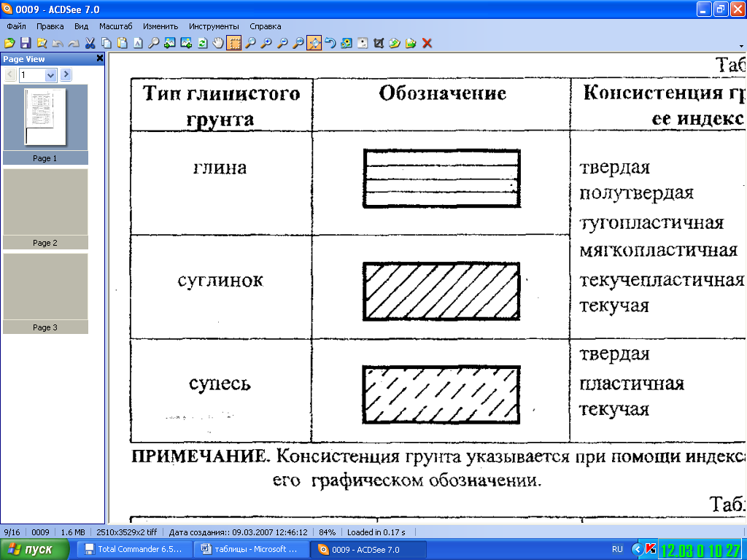747x560 pixels.
Task: Go to next page in Page View
Action: click(x=66, y=74)
